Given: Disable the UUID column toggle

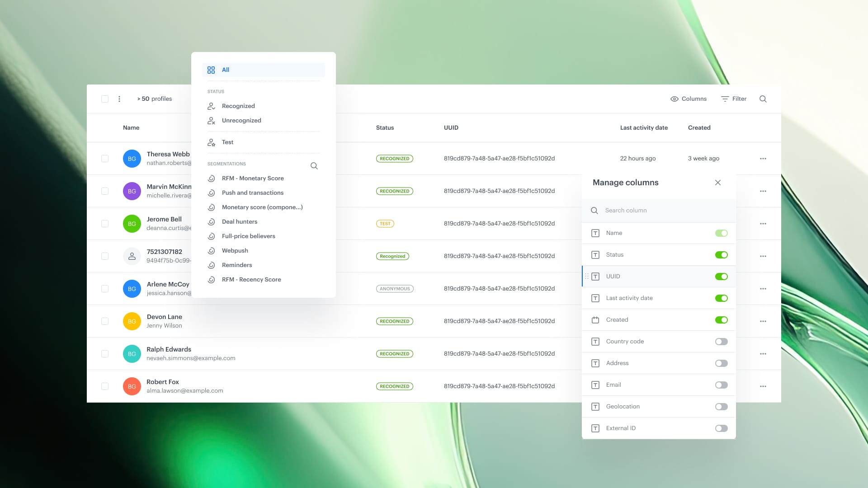Looking at the screenshot, I should [722, 276].
